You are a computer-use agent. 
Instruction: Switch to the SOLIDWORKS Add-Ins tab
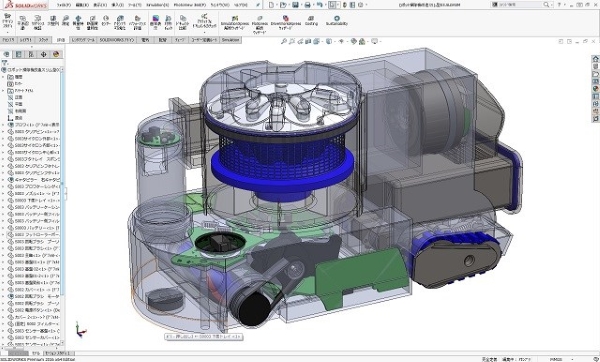[117, 40]
